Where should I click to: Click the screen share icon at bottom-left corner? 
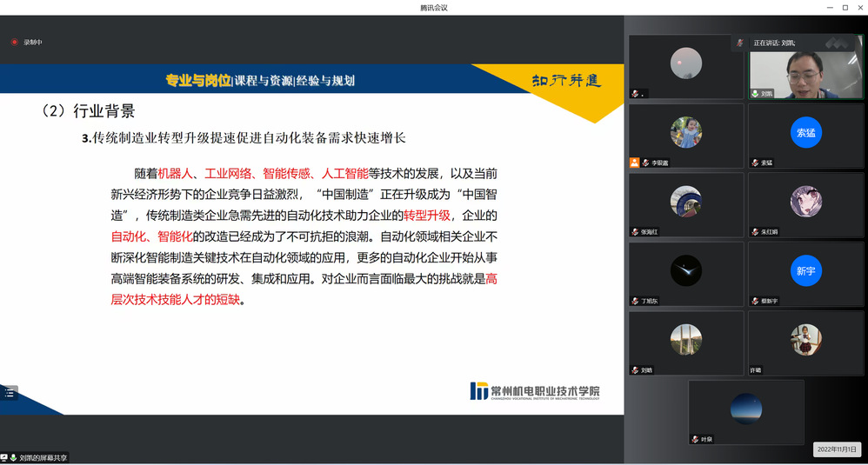tap(4, 457)
